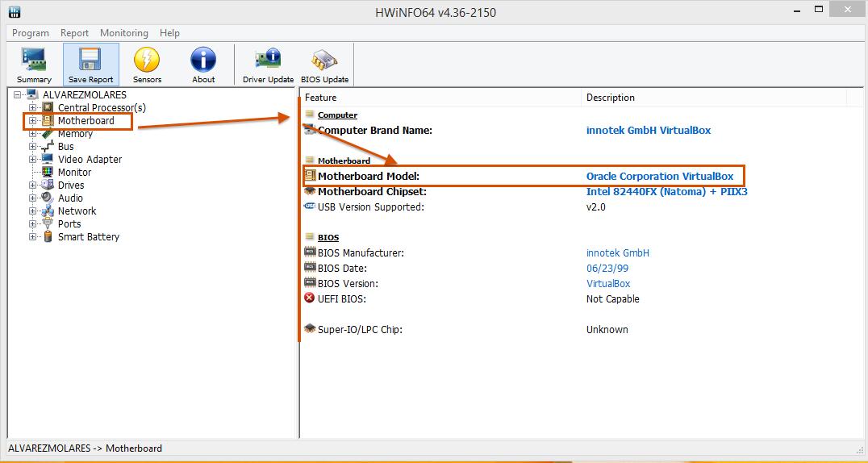The image size is (868, 463).
Task: Click the Description column header
Action: click(610, 98)
